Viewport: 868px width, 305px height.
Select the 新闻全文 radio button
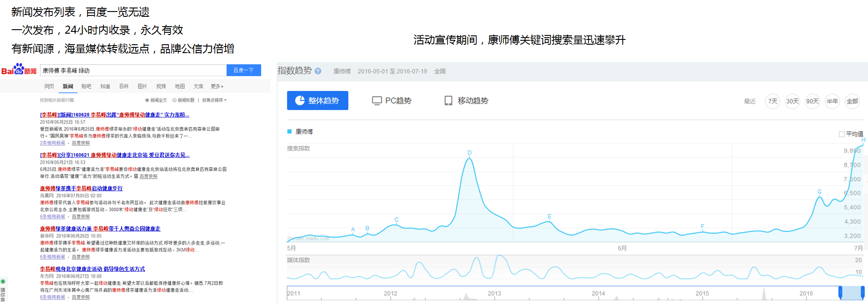[147, 100]
